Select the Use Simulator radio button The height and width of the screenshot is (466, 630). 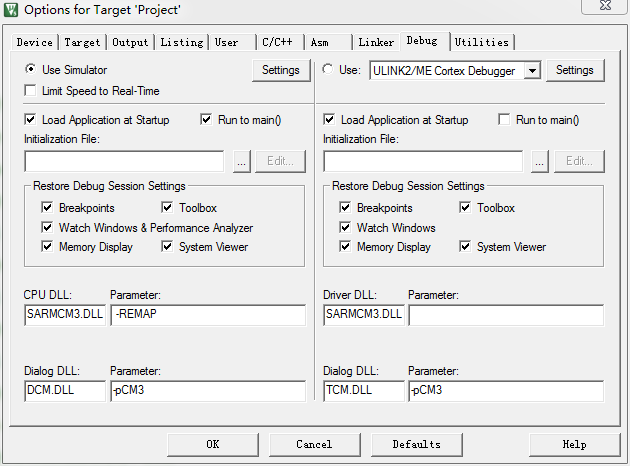pyautogui.click(x=30, y=69)
